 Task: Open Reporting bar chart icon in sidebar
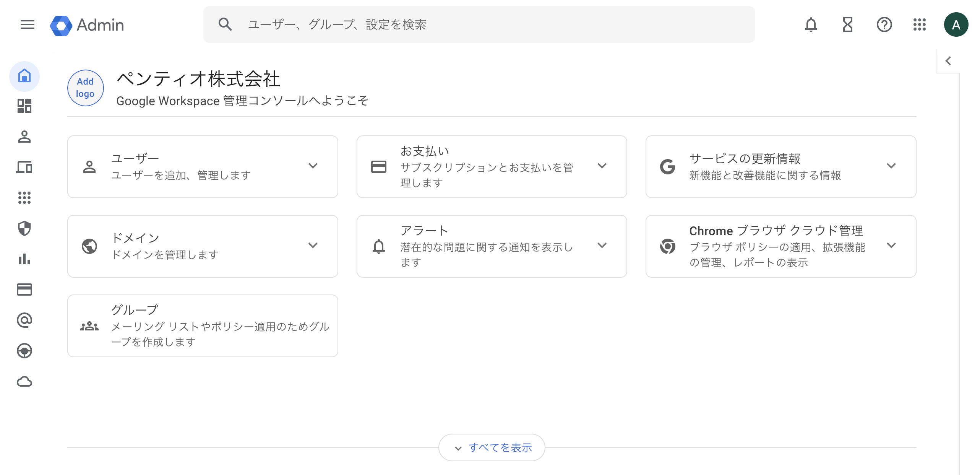[x=24, y=259]
